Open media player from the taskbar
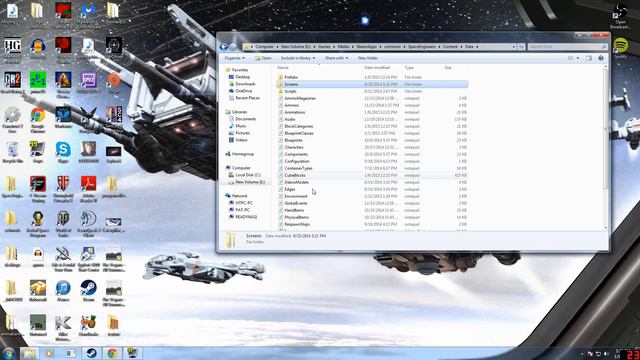 50,353
